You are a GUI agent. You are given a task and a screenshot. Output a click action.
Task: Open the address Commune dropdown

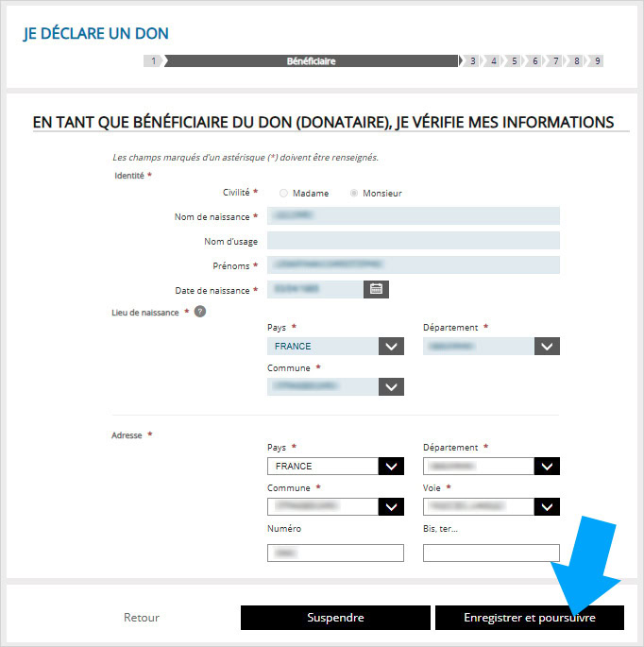(x=335, y=506)
